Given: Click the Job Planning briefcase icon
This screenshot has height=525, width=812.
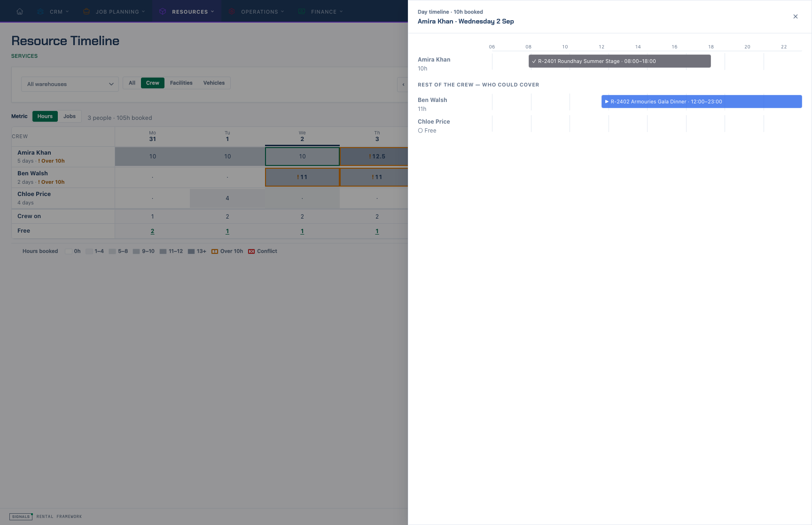Looking at the screenshot, I should 86,11.
